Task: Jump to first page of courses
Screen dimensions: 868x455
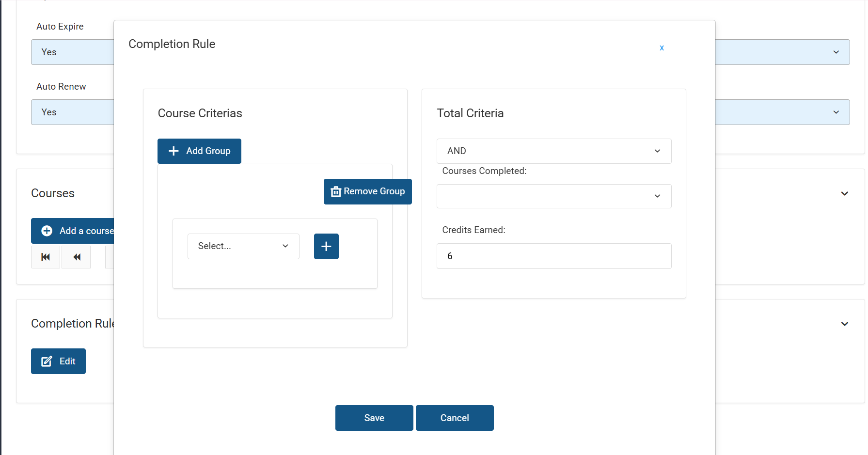Action: (46, 257)
